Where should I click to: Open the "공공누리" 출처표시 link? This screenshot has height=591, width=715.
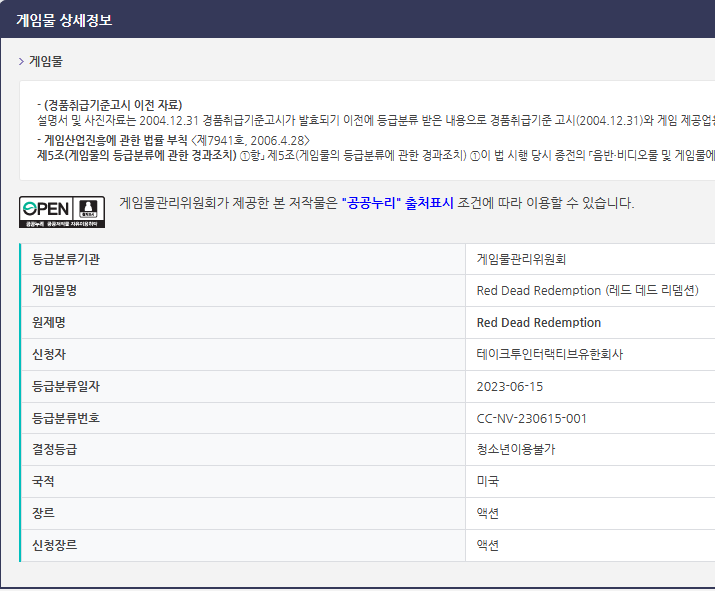pos(397,203)
